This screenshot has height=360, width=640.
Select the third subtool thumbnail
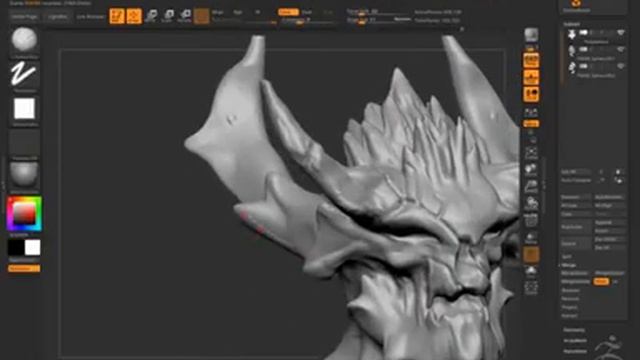coord(571,68)
